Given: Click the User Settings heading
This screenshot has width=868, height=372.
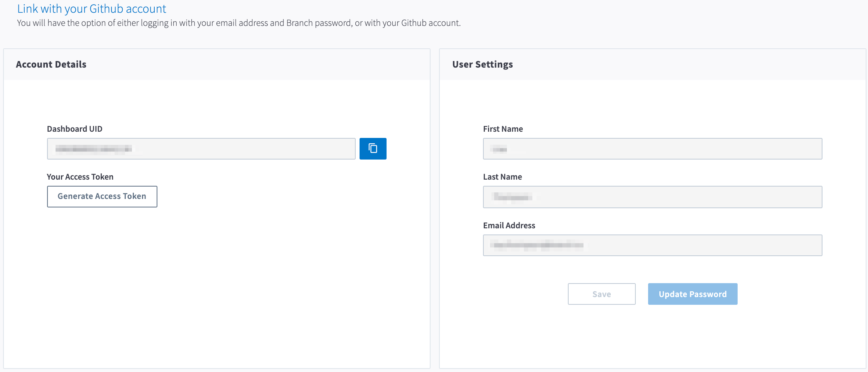Looking at the screenshot, I should 483,65.
